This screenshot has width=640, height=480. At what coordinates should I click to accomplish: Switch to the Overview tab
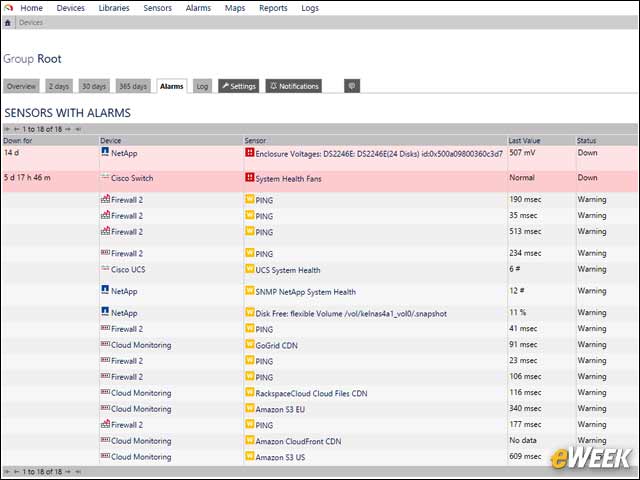pos(21,86)
